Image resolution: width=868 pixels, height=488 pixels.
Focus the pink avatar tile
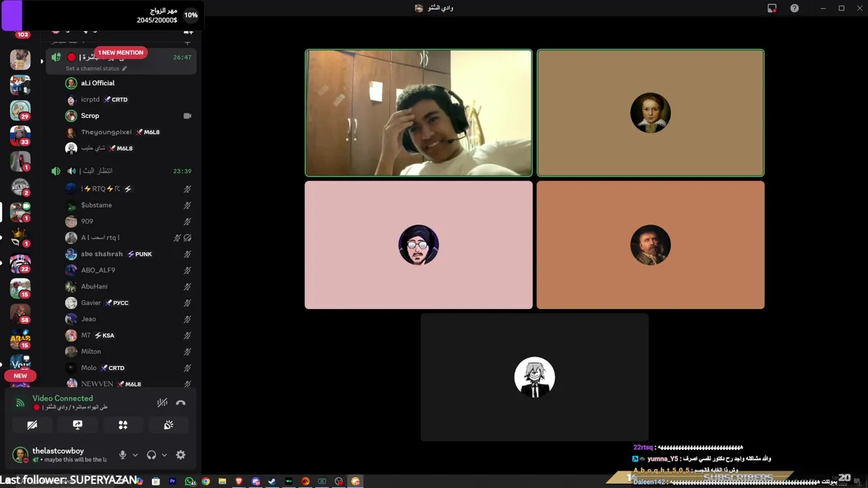[x=418, y=245]
